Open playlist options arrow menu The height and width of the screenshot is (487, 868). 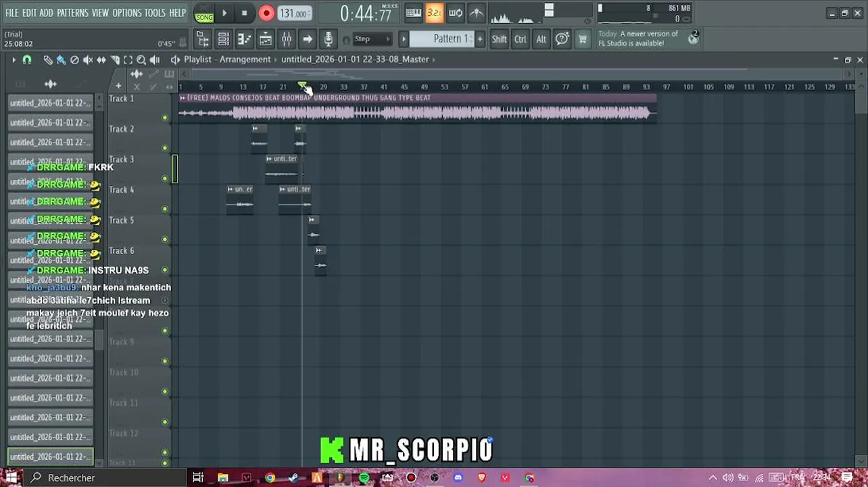pyautogui.click(x=14, y=60)
